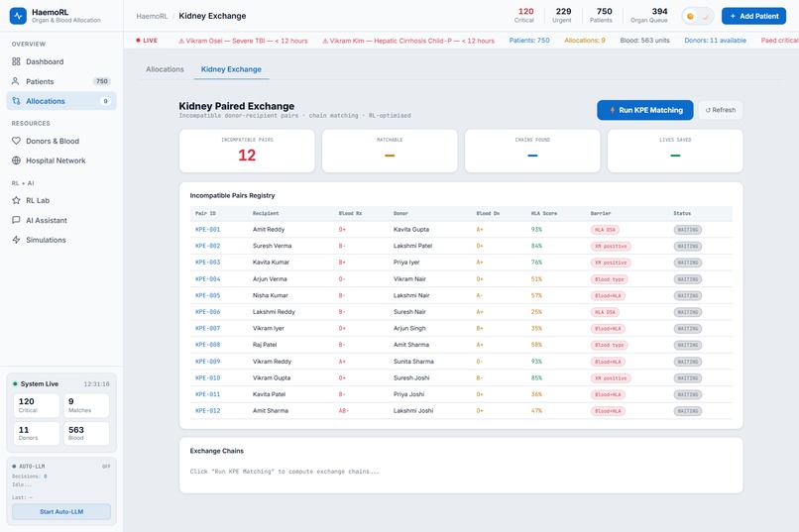The height and width of the screenshot is (532, 799).
Task: Click the HLA DSA barrier tag for KPE-001
Action: 605,230
